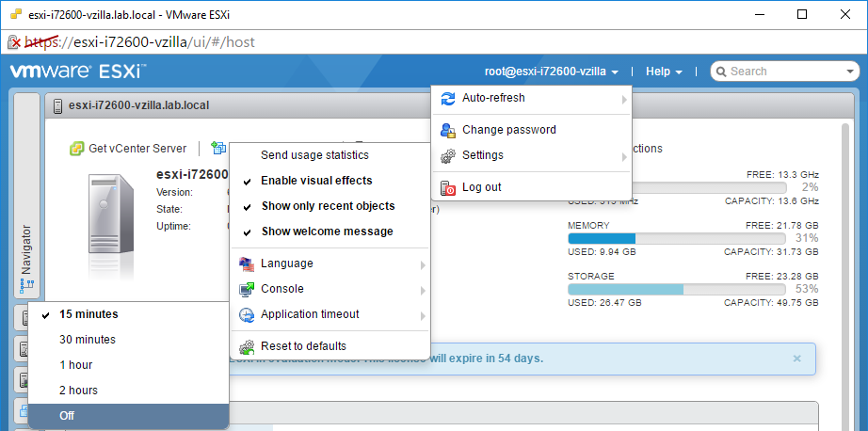Expand Auto-refresh submenu arrow

[624, 100]
